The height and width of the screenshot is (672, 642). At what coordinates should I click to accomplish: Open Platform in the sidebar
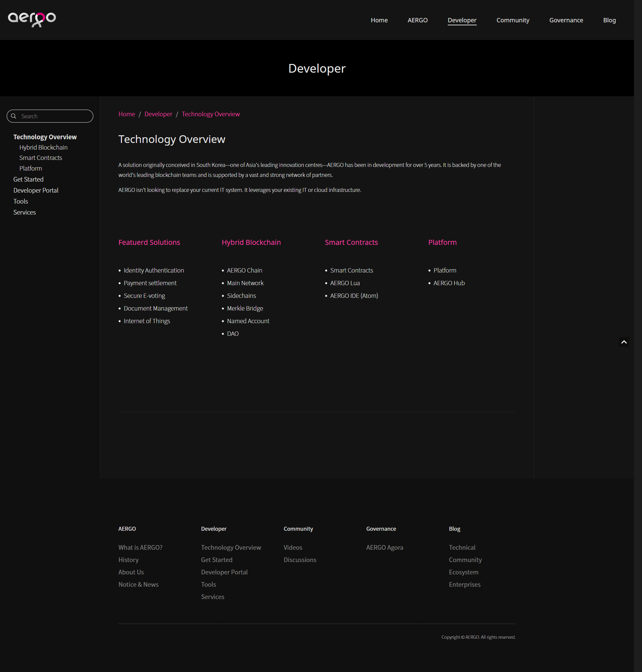click(31, 168)
